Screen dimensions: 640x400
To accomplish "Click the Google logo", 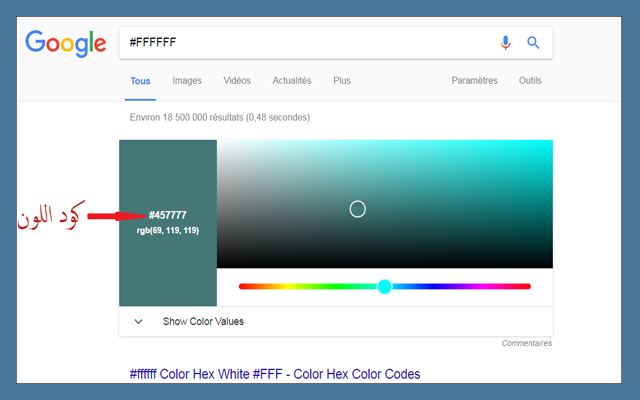I will tap(66, 43).
